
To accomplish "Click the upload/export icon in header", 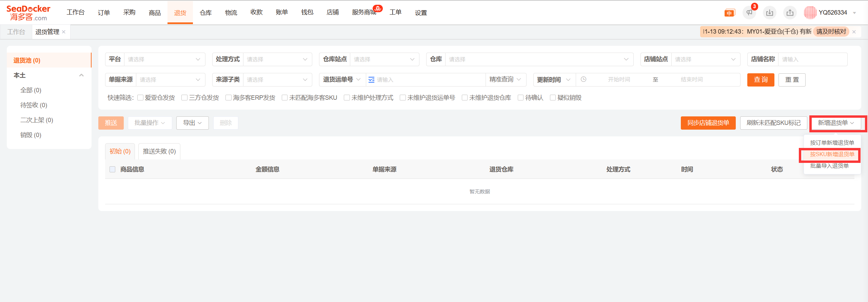I will (790, 13).
